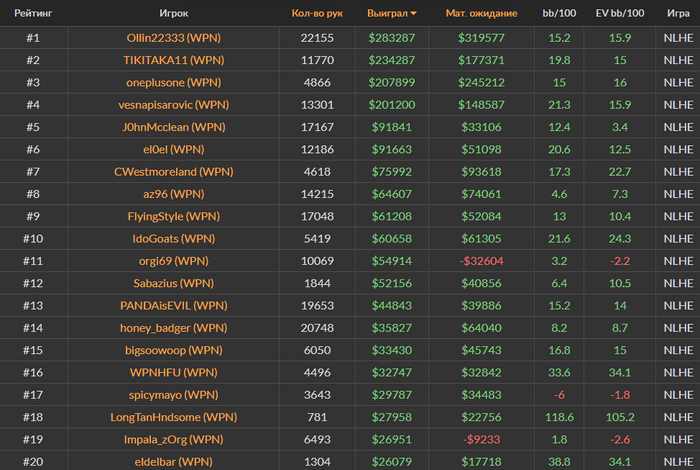Click the EV bb/100 column header

pyautogui.click(x=620, y=13)
